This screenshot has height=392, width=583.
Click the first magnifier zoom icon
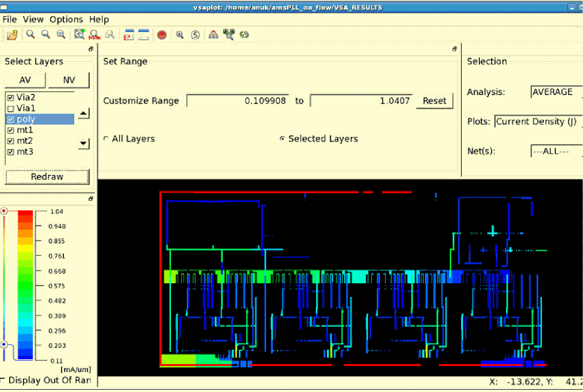tap(30, 35)
